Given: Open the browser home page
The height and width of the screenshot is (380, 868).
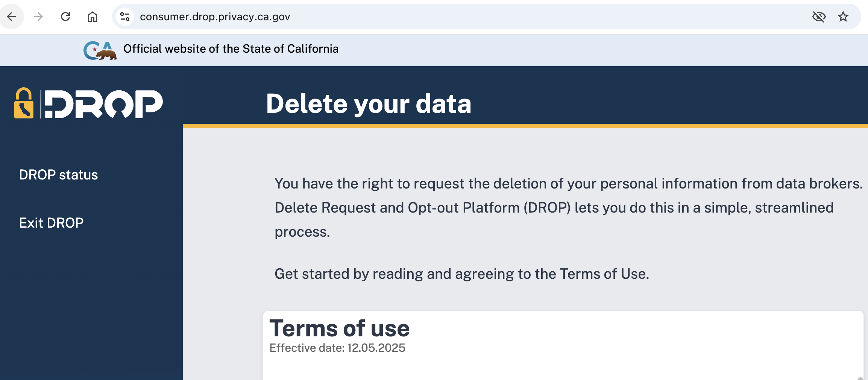Looking at the screenshot, I should (92, 17).
